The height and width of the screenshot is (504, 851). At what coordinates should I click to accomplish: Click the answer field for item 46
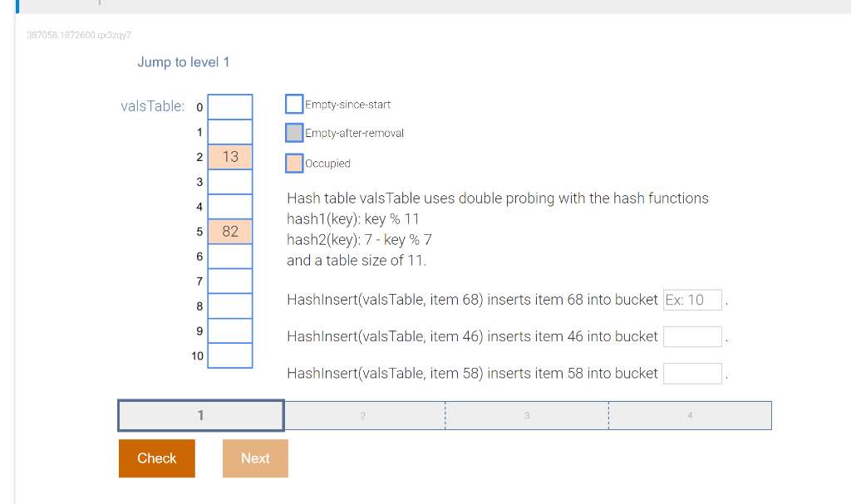click(x=692, y=336)
